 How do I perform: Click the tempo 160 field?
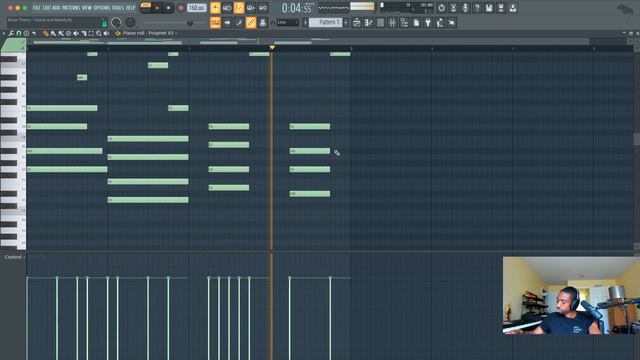[x=196, y=8]
